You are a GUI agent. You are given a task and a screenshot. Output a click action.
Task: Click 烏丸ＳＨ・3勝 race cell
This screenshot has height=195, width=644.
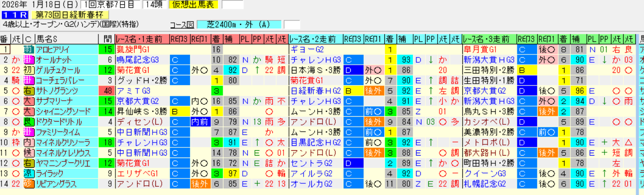pyautogui.click(x=489, y=111)
